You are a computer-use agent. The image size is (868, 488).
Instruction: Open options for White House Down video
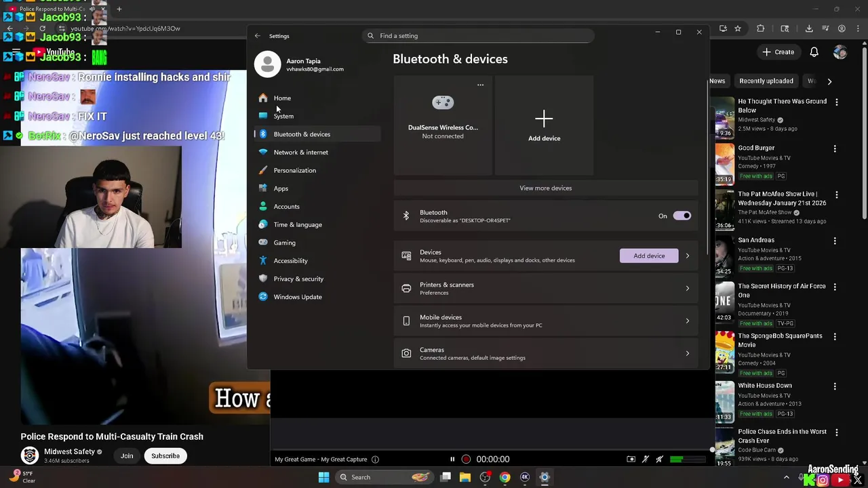point(835,386)
